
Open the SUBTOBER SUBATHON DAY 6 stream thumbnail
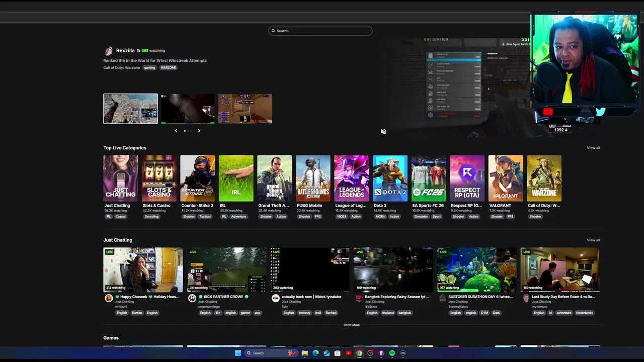[x=477, y=270]
